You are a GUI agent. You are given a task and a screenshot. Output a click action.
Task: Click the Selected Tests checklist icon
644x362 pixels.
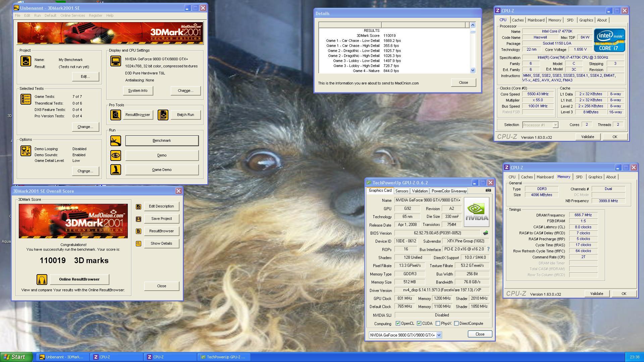26,99
